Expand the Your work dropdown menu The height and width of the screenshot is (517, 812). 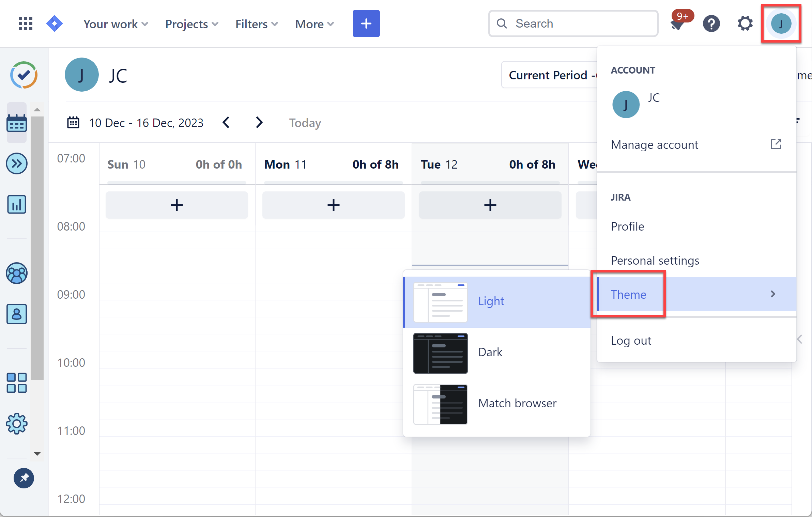[114, 23]
